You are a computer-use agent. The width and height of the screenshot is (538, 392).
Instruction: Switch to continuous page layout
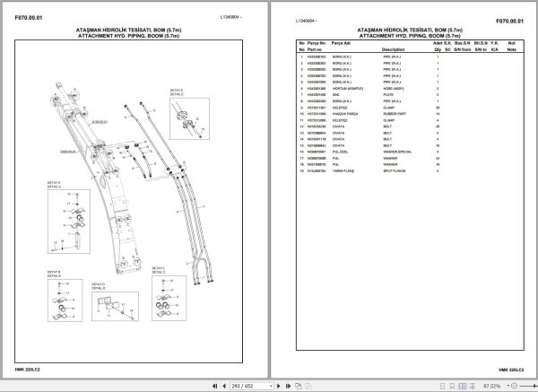[452, 386]
